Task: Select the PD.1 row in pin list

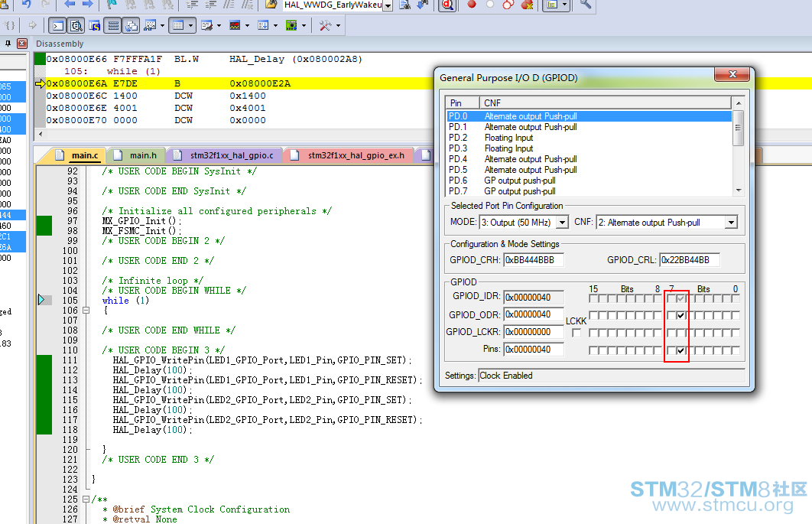Action: pos(589,127)
